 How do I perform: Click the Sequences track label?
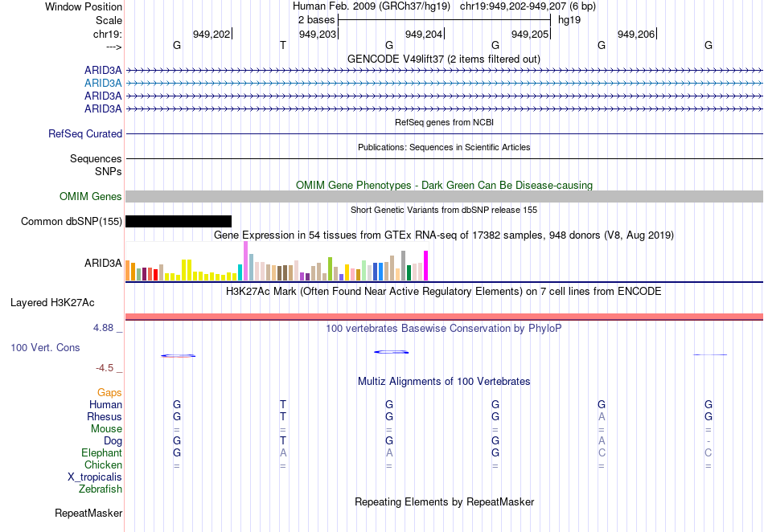coord(96,159)
